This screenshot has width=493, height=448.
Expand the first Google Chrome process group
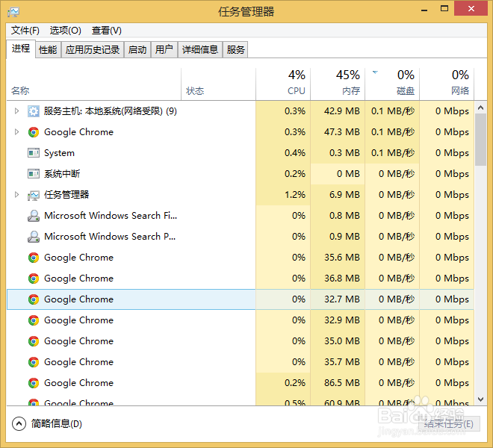point(16,132)
